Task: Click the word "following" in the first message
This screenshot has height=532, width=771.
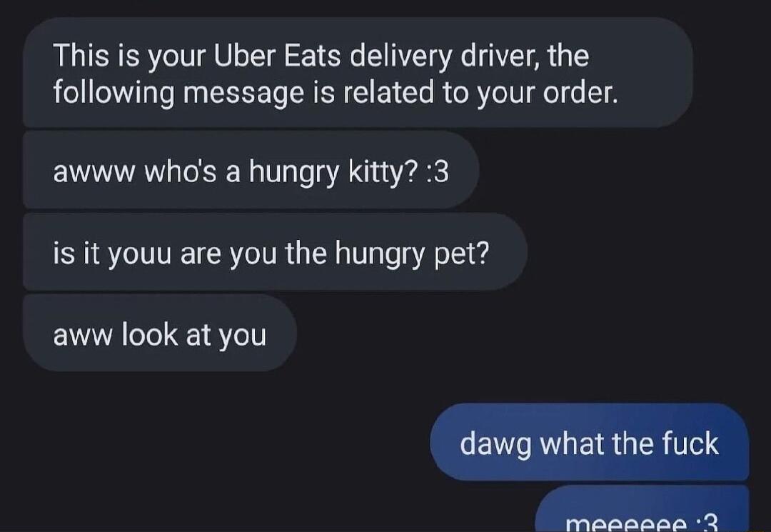Action: [114, 94]
